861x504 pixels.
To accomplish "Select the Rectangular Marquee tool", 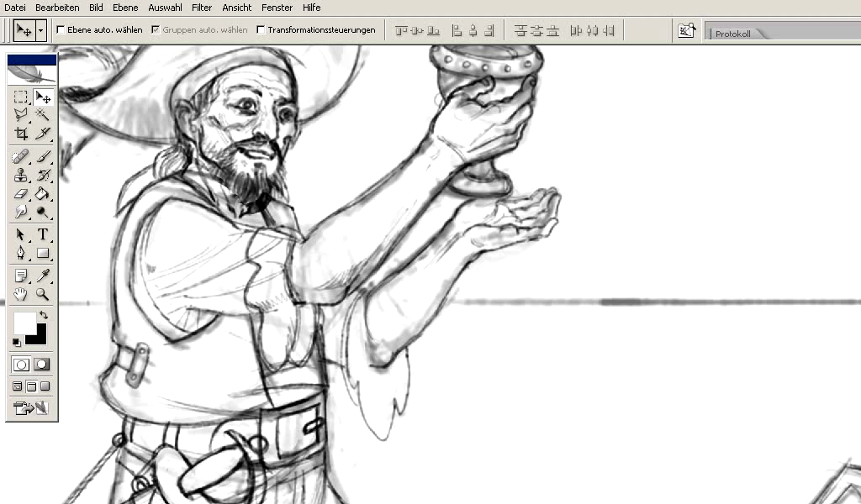I will (x=21, y=97).
